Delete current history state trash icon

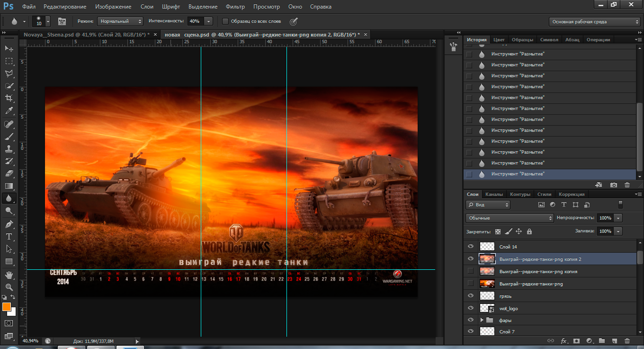(627, 185)
